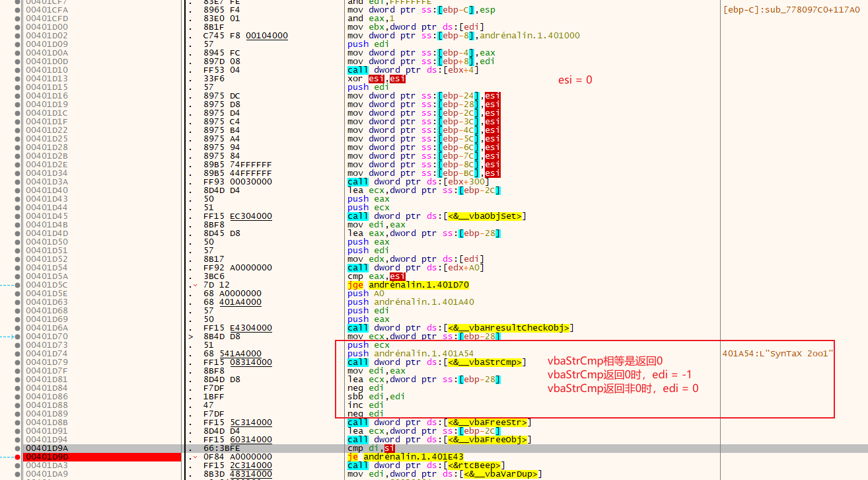868x480 pixels.
Task: Toggle breakpoint dot beside address 00401D79
Action: [x=17, y=362]
